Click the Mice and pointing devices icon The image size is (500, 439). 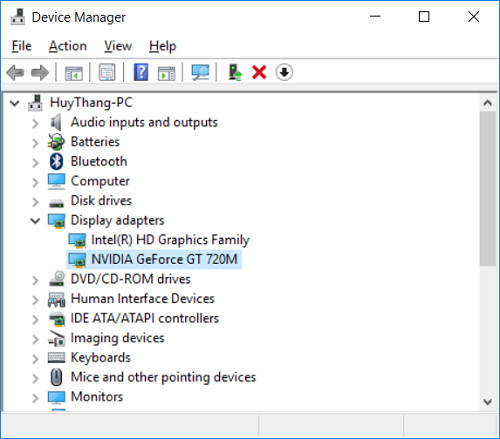tap(56, 377)
